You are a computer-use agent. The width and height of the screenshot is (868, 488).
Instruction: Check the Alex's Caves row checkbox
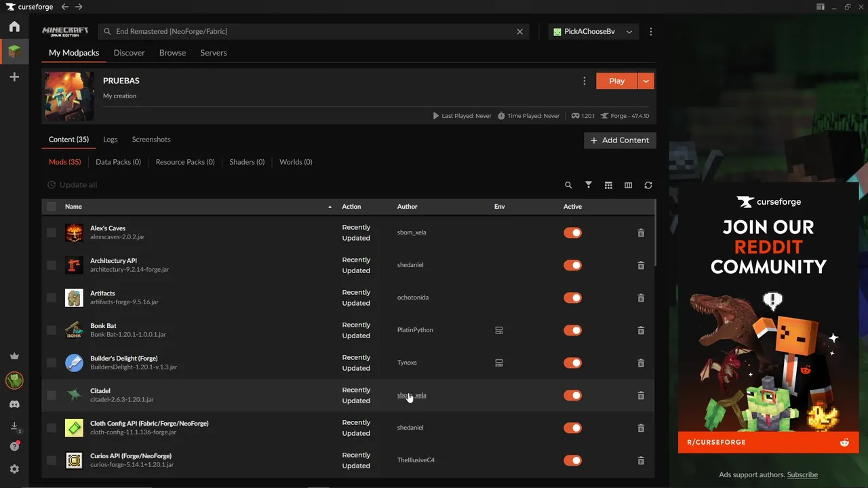click(52, 232)
